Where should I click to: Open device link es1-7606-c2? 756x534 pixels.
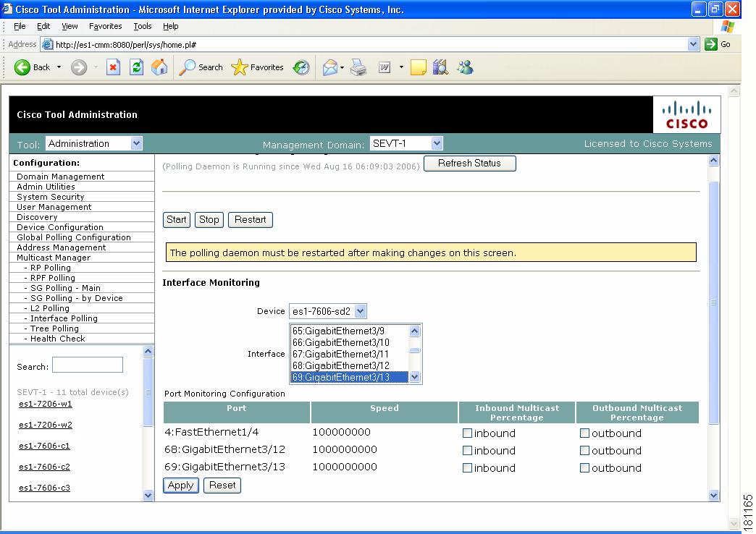[44, 467]
